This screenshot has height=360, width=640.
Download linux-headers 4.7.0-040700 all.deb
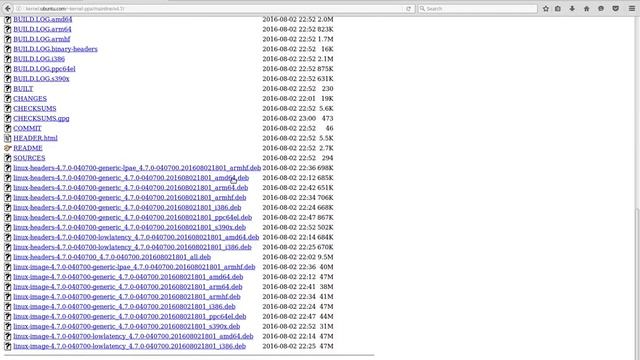(112, 257)
